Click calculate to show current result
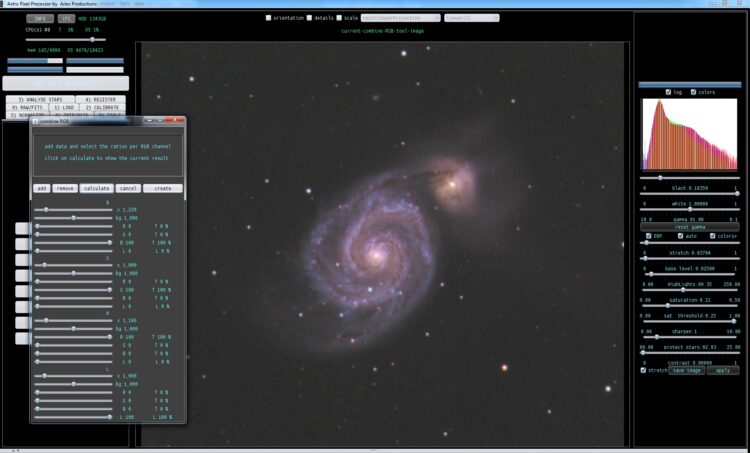The height and width of the screenshot is (453, 750). (97, 188)
